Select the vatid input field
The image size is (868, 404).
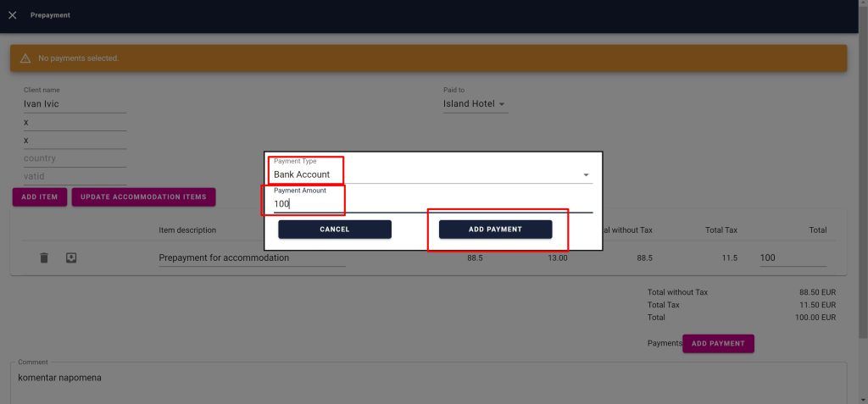[x=75, y=176]
